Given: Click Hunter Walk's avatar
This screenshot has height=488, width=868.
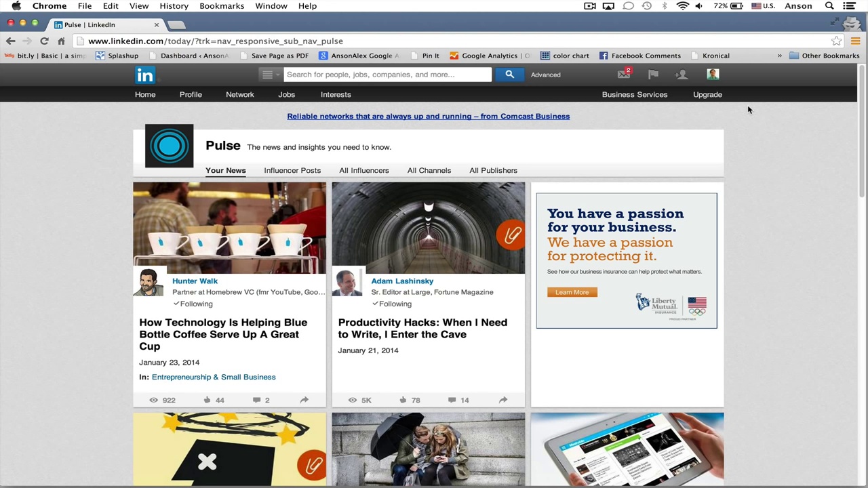Looking at the screenshot, I should tap(148, 283).
